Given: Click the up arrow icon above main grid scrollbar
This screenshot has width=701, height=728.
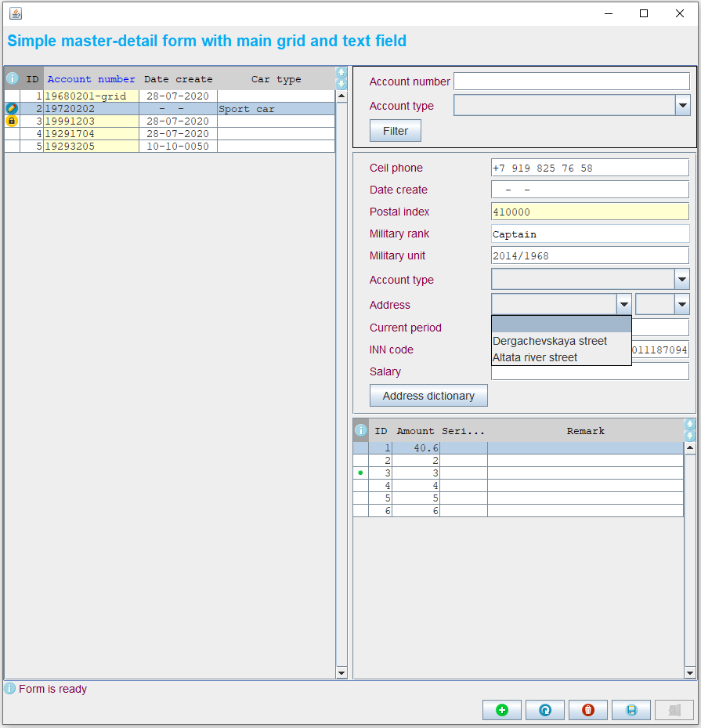Looking at the screenshot, I should (x=341, y=72).
